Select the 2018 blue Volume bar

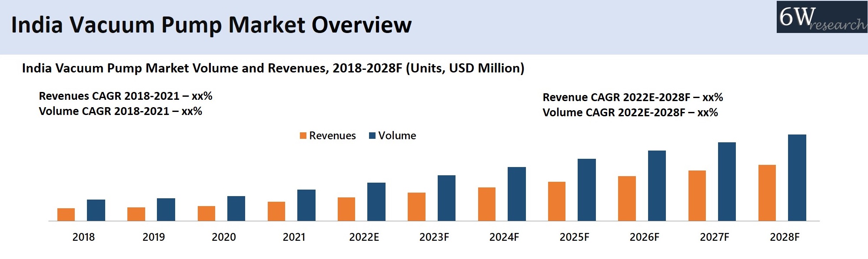(x=96, y=210)
